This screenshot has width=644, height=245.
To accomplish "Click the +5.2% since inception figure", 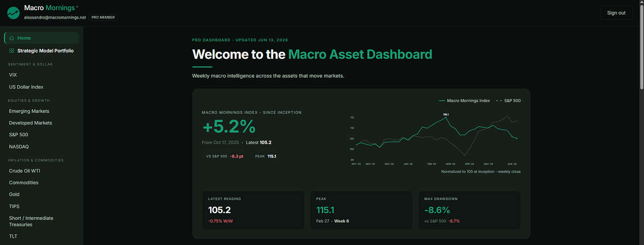I will point(229,127).
